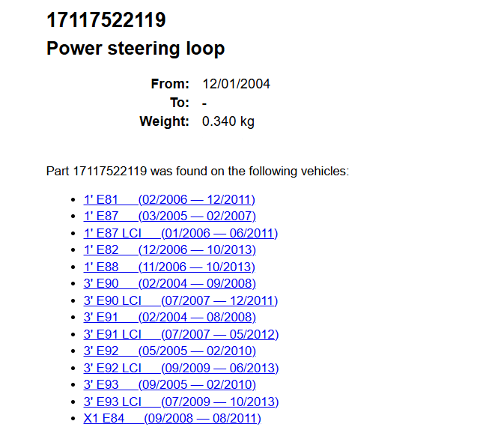Go to the 1' E82 vehicle page
483x448 pixels.
point(169,250)
